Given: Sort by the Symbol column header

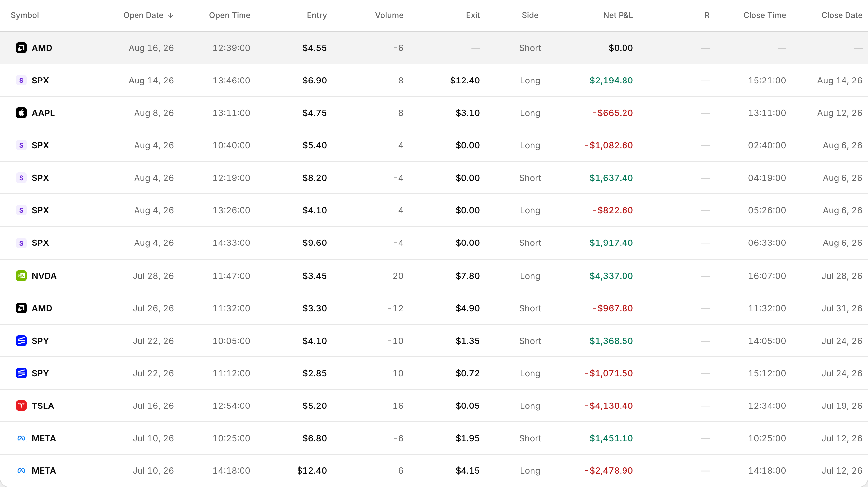Looking at the screenshot, I should coord(25,15).
